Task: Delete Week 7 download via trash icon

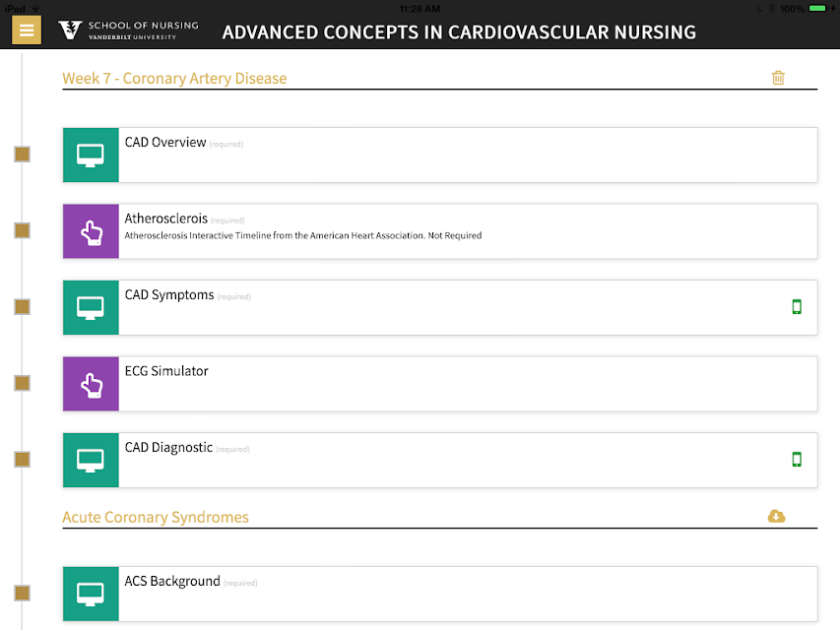Action: pos(778,78)
